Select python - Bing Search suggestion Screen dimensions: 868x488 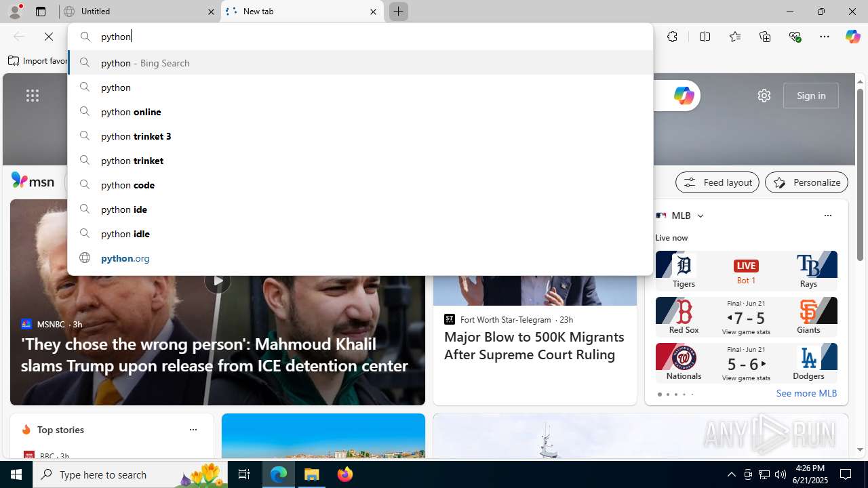(x=360, y=63)
